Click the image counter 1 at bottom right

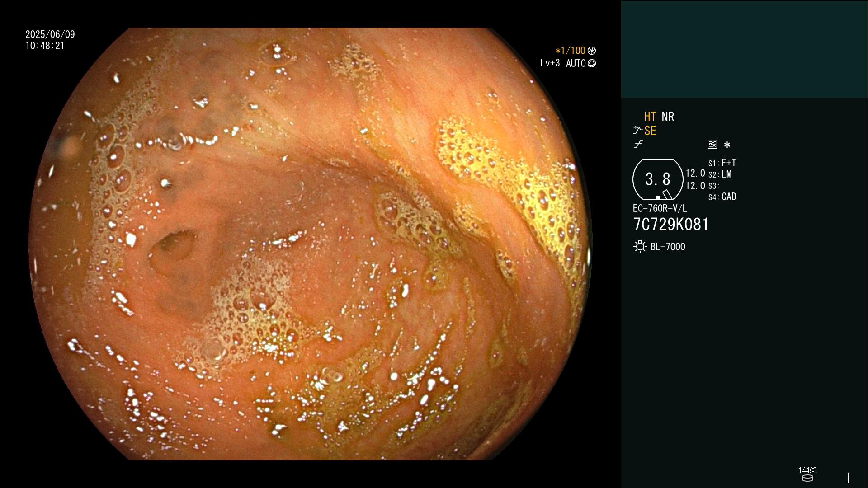[848, 478]
